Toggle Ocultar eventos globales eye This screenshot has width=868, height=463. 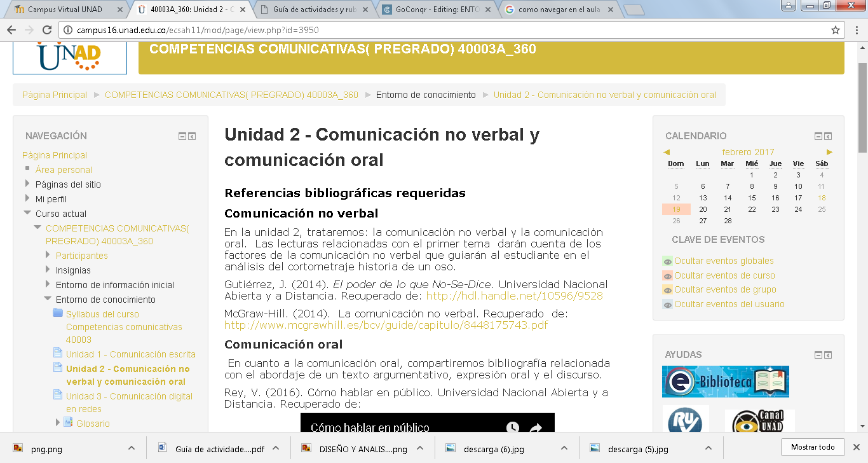[667, 261]
